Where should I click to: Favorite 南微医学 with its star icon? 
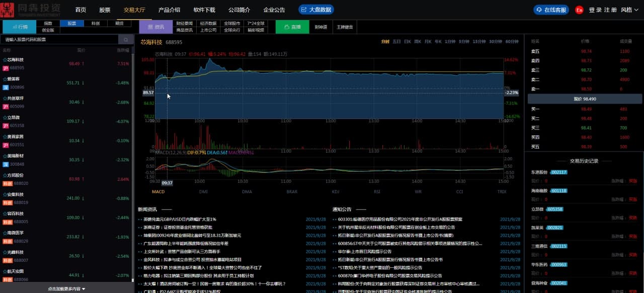(5, 233)
